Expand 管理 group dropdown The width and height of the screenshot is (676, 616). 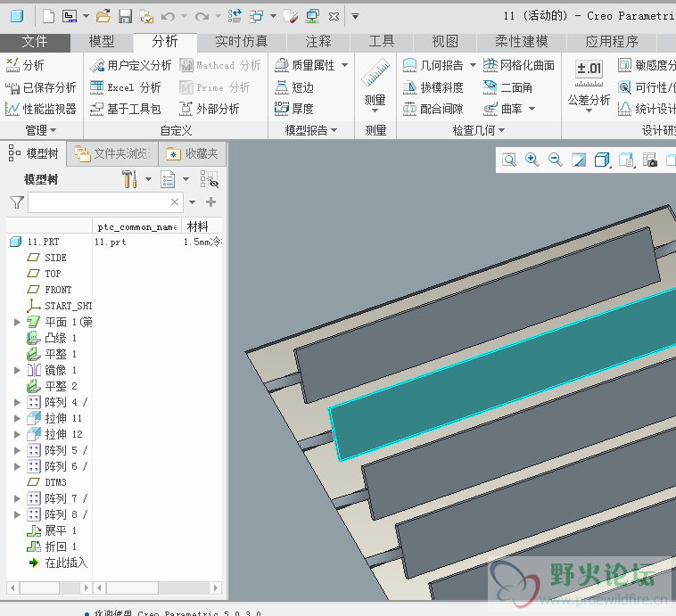41,130
